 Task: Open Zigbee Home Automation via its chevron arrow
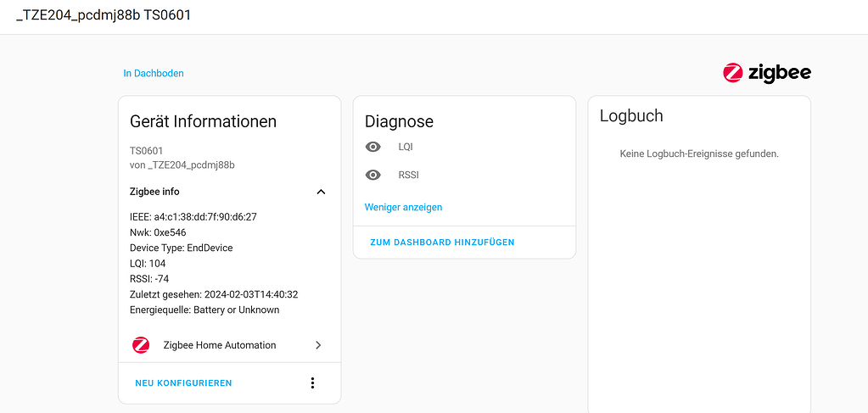click(318, 345)
